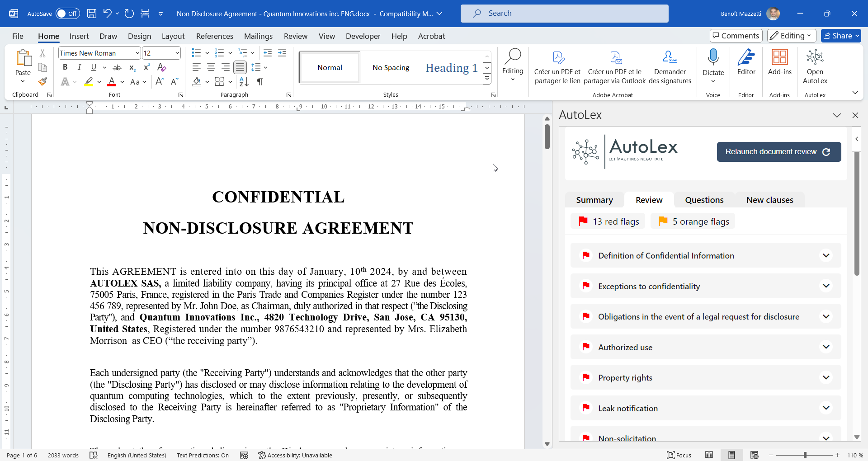
Task: Switch to Web Layout view
Action: pyautogui.click(x=754, y=455)
